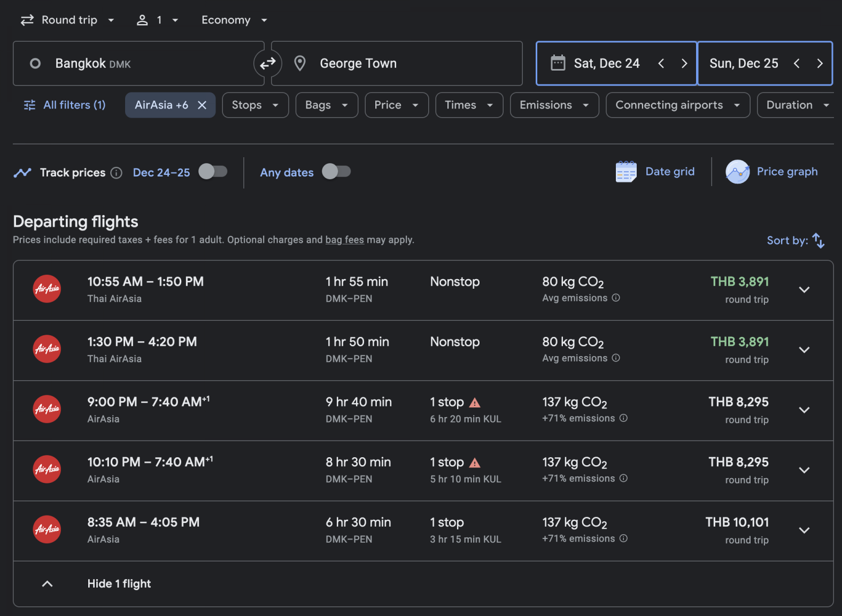Image resolution: width=842 pixels, height=616 pixels.
Task: Expand details for the 8:35 AM flight
Action: coord(804,530)
